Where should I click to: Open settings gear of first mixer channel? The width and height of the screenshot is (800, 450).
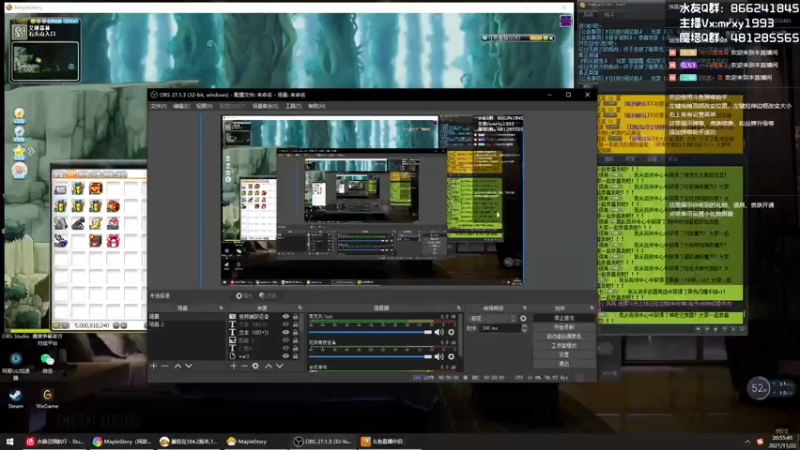point(451,332)
